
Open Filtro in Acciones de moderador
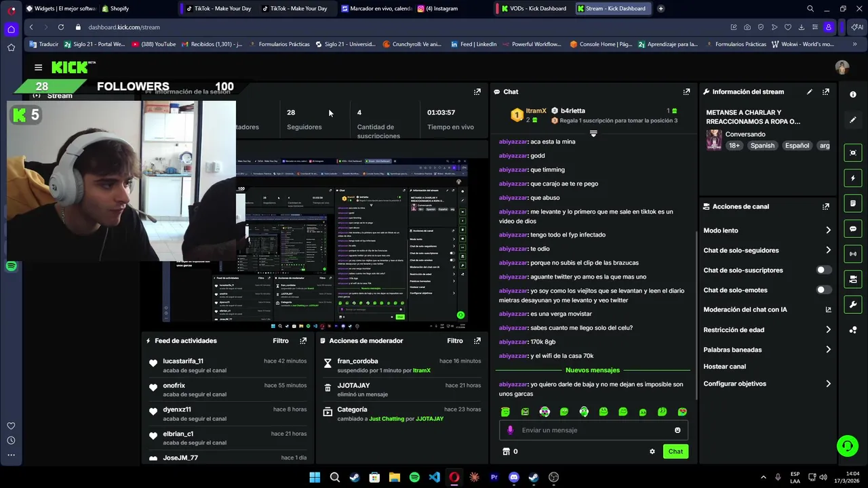point(455,341)
